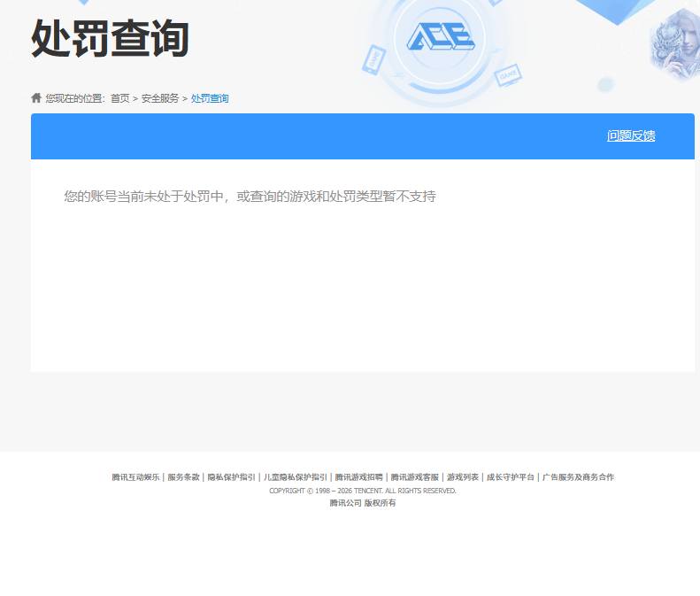The width and height of the screenshot is (700, 596).
Task: Open 腾讯游戏招聘 footer link
Action: point(359,477)
